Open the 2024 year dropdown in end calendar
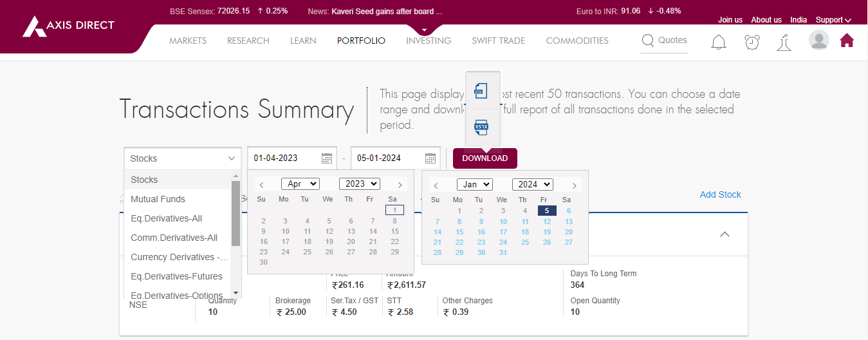Screen dimensions: 868x340 tap(532, 185)
